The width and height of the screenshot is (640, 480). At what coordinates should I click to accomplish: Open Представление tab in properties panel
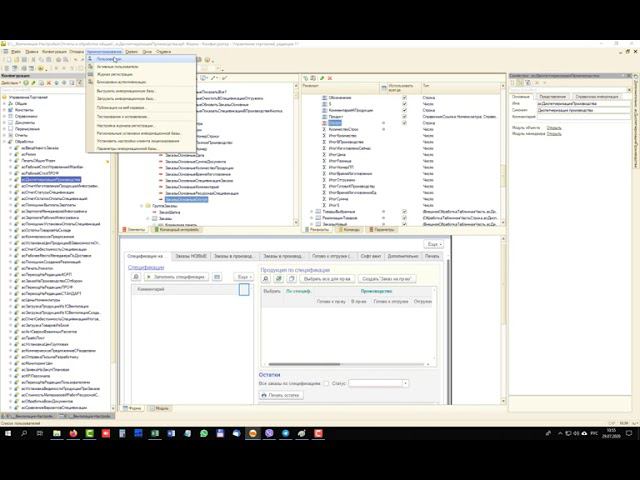click(x=552, y=97)
